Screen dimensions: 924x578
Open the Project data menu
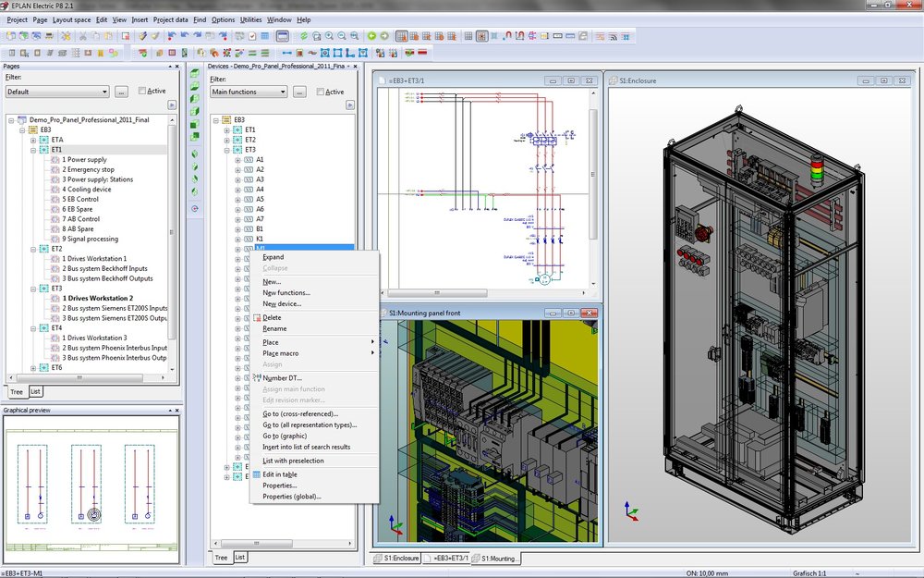[170, 19]
